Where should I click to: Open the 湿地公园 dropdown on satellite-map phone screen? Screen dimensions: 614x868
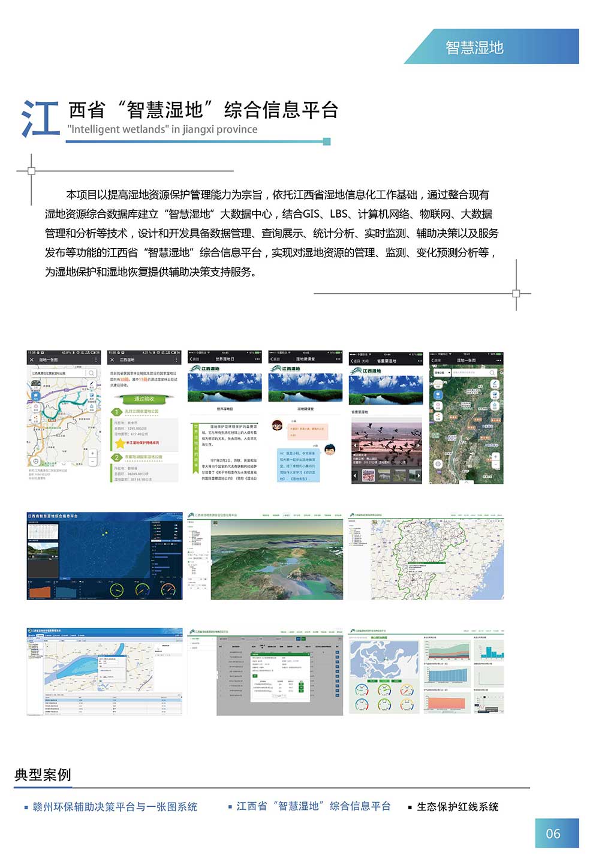(x=442, y=372)
